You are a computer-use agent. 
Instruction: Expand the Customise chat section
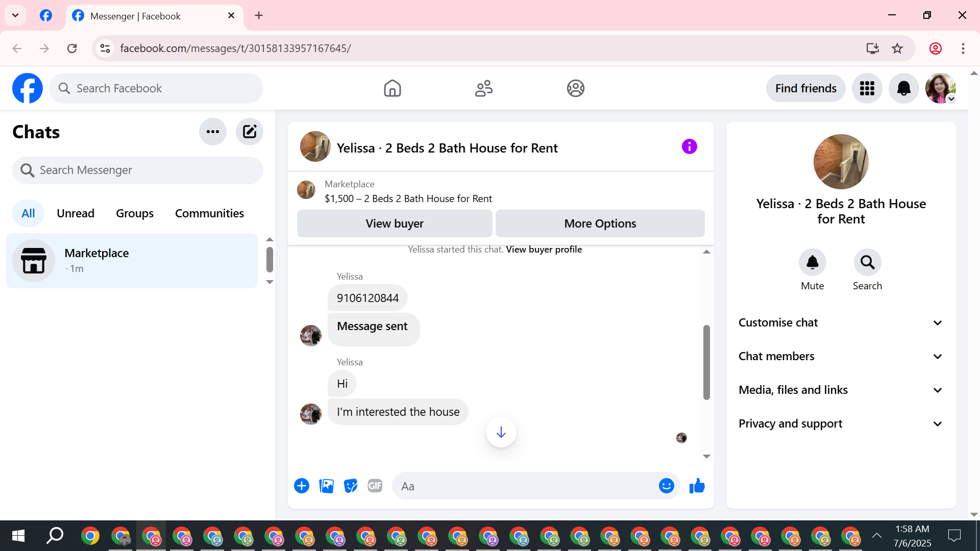pyautogui.click(x=841, y=323)
